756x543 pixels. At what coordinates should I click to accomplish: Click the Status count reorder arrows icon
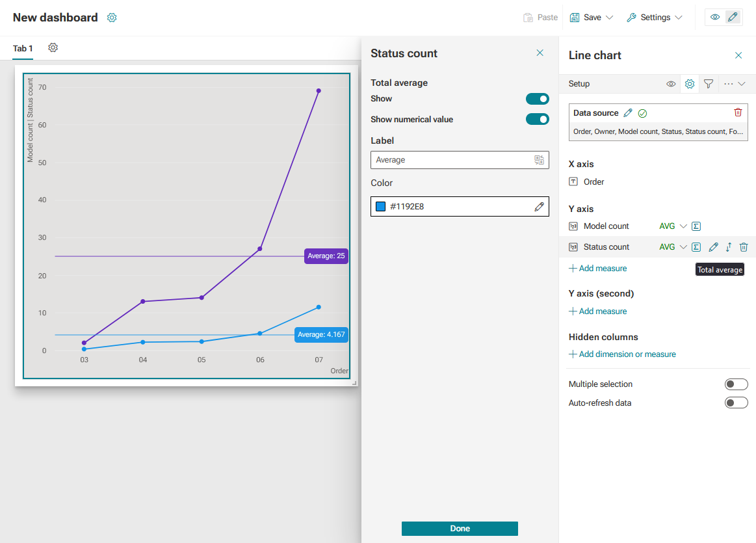pos(729,247)
